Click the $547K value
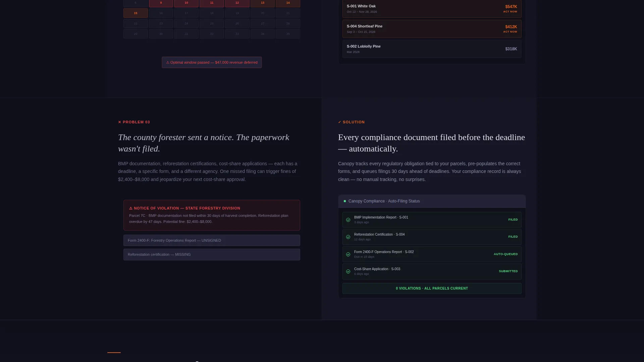The image size is (644, 362). click(x=511, y=7)
